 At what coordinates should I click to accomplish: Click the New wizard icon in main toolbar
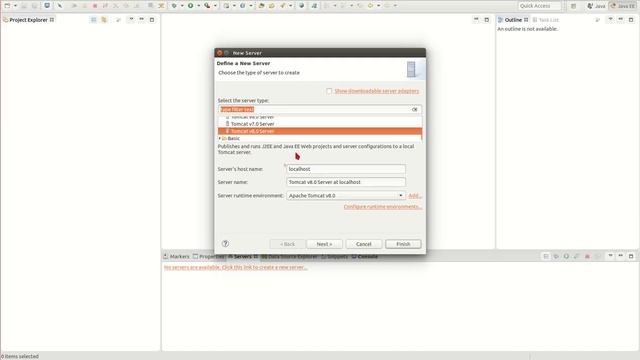(7, 6)
